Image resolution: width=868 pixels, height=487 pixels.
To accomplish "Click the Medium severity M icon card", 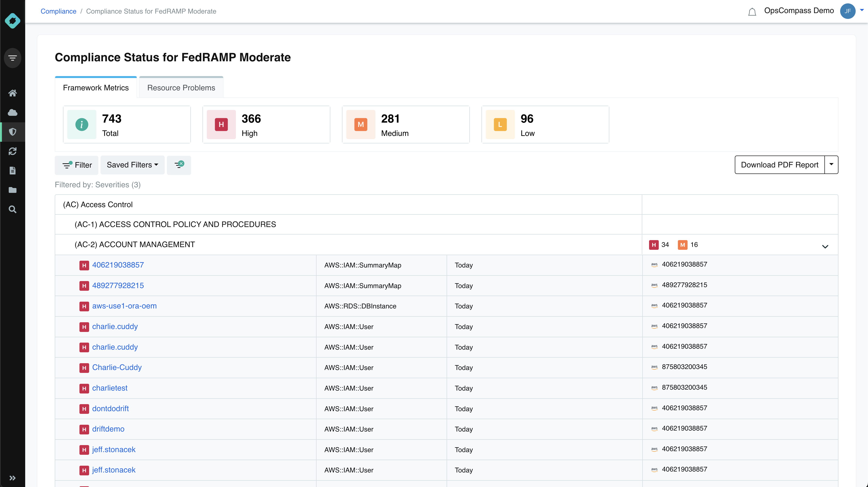I will pos(361,124).
